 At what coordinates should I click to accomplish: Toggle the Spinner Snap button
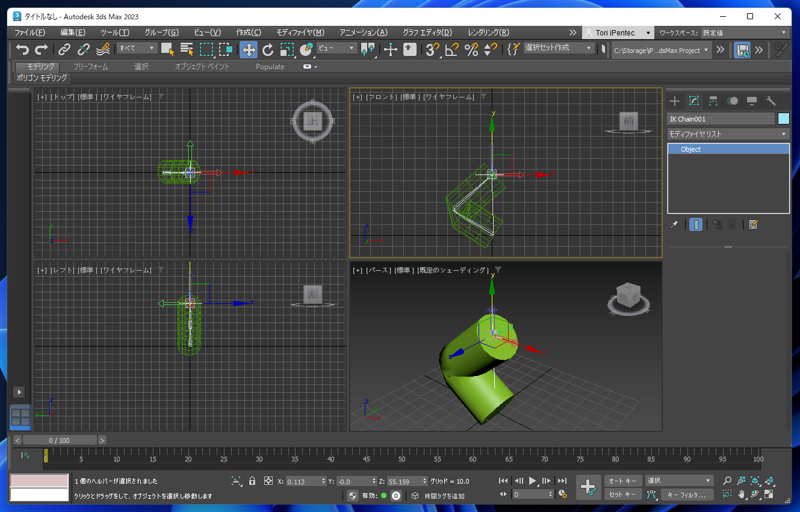click(x=490, y=49)
